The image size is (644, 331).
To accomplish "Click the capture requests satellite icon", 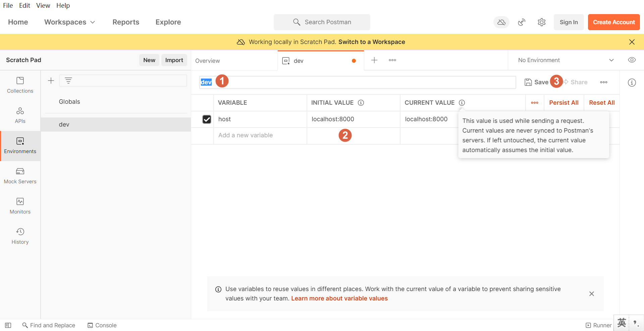I will pos(522,22).
